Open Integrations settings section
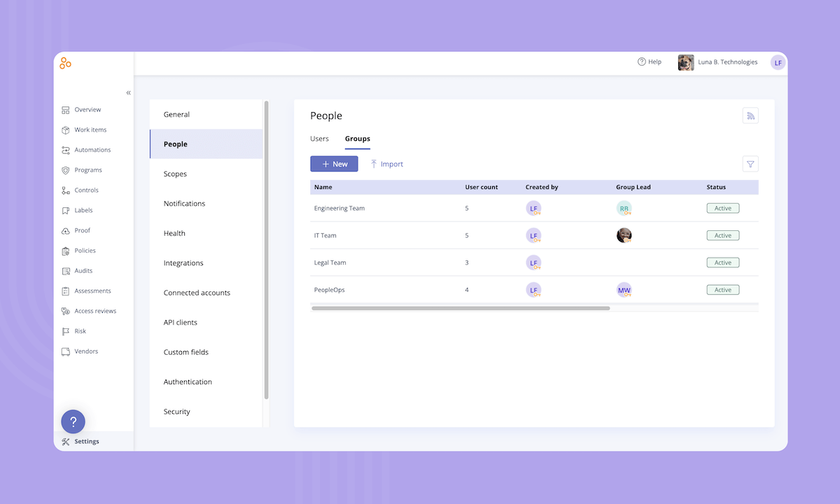The height and width of the screenshot is (504, 840). pyautogui.click(x=183, y=263)
